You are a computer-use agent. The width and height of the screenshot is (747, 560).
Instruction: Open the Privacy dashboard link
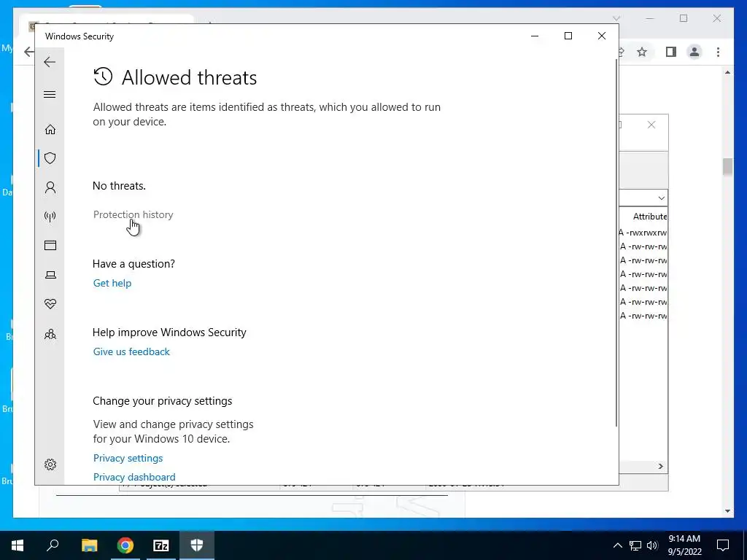tap(134, 477)
